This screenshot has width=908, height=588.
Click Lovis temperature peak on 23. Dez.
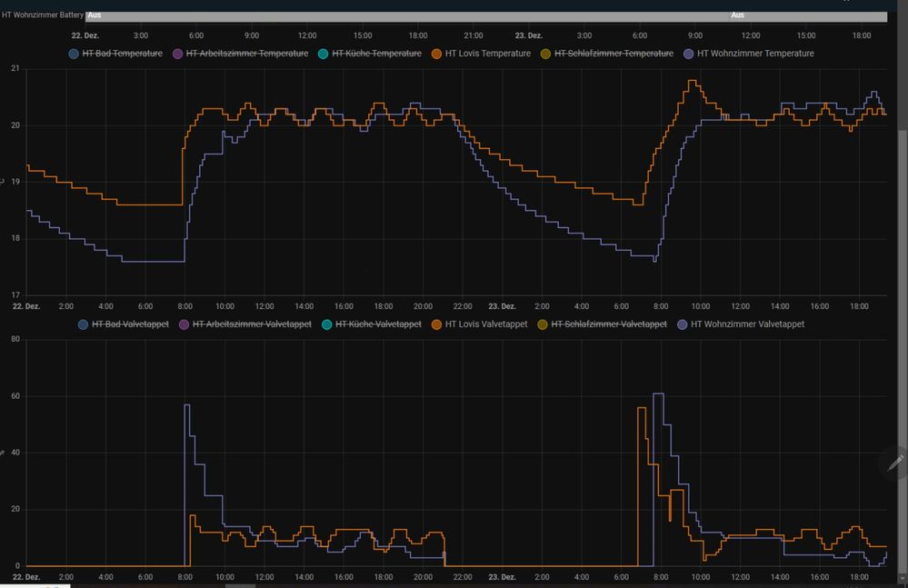[x=693, y=81]
